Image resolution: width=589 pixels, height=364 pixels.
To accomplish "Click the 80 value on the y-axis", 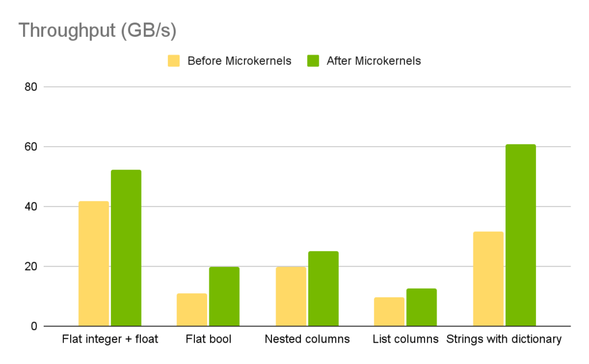I will tap(30, 87).
